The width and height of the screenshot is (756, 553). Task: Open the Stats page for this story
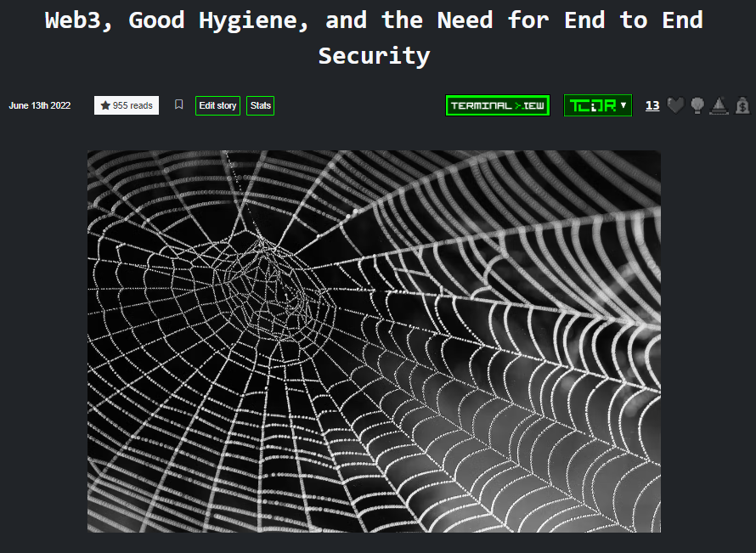click(261, 105)
